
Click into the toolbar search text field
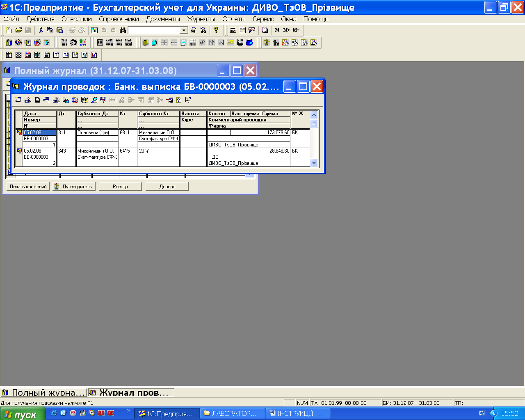click(x=154, y=30)
